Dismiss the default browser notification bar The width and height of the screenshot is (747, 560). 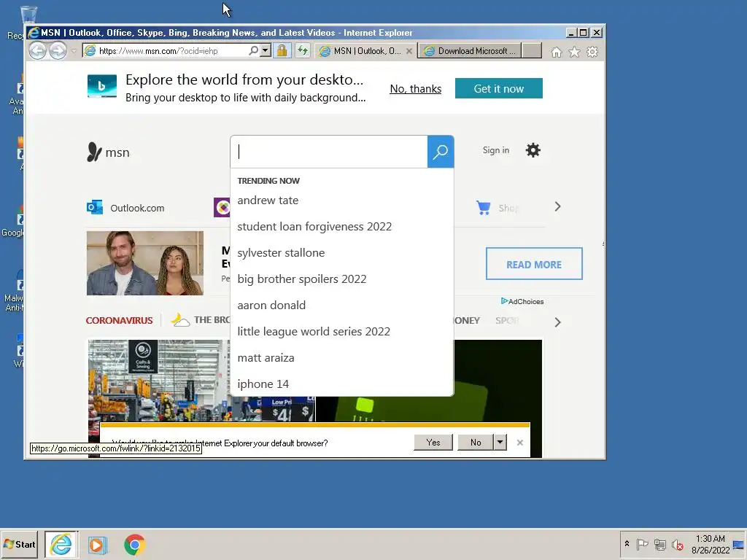tap(519, 443)
